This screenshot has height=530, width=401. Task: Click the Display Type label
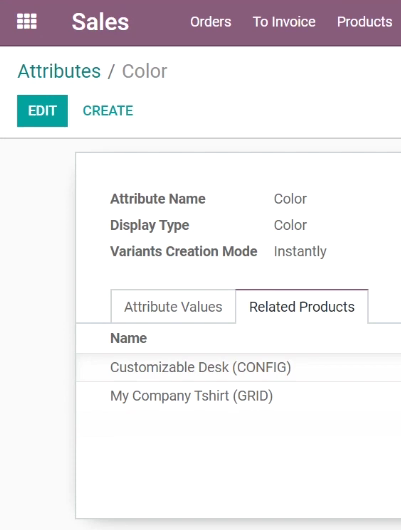coord(149,225)
